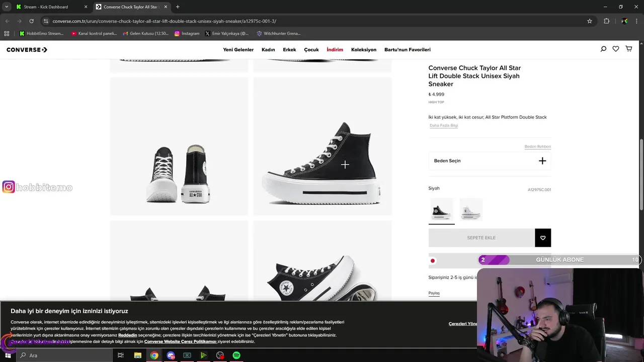Open the Koleksiyon menu
The image size is (644, 362).
pos(364,50)
